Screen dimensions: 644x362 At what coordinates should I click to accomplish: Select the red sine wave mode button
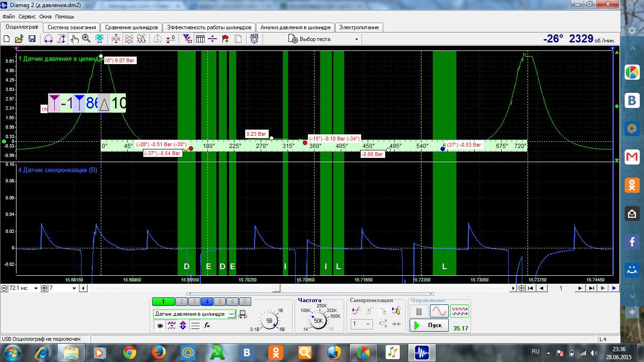pos(439,311)
